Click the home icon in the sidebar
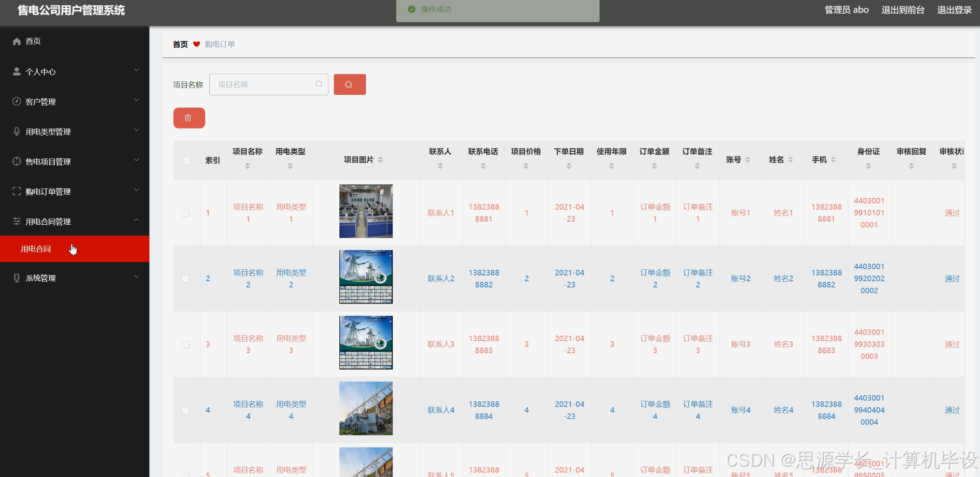The image size is (980, 477). (17, 41)
